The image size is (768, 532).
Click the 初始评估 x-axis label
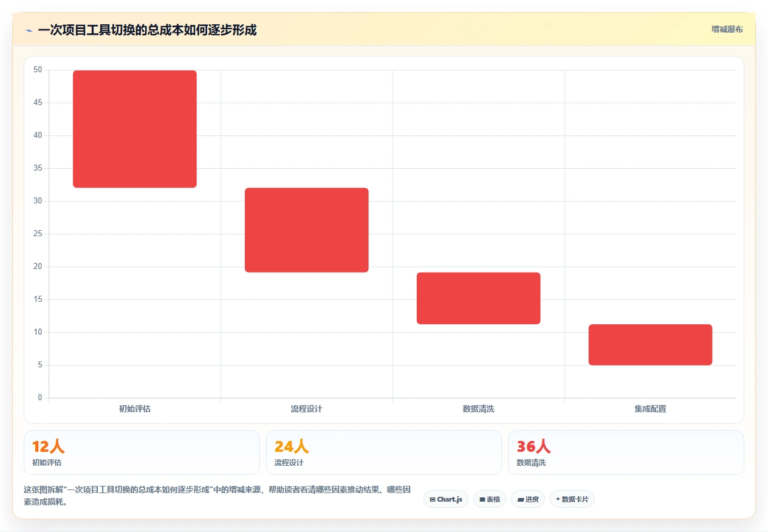(x=135, y=409)
